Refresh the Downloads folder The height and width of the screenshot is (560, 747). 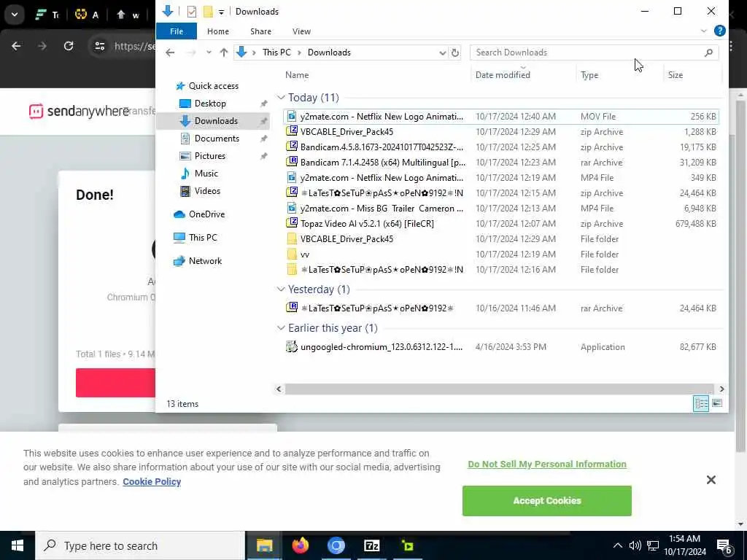click(455, 52)
